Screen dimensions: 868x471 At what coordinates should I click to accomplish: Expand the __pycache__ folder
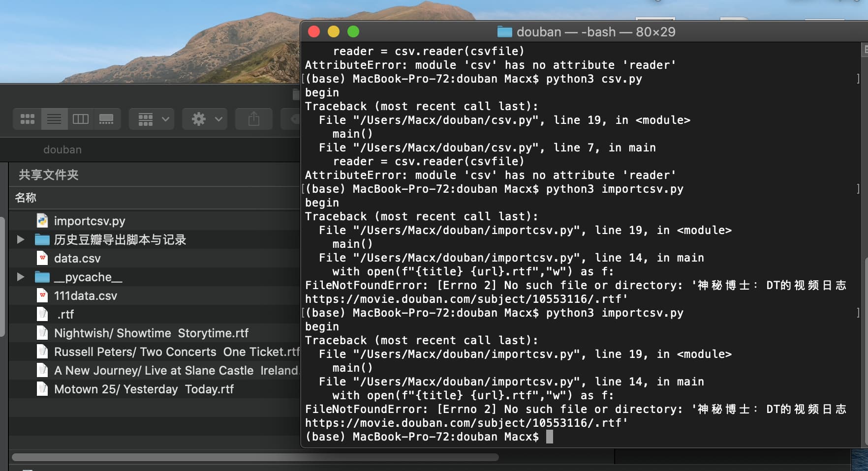tap(21, 277)
